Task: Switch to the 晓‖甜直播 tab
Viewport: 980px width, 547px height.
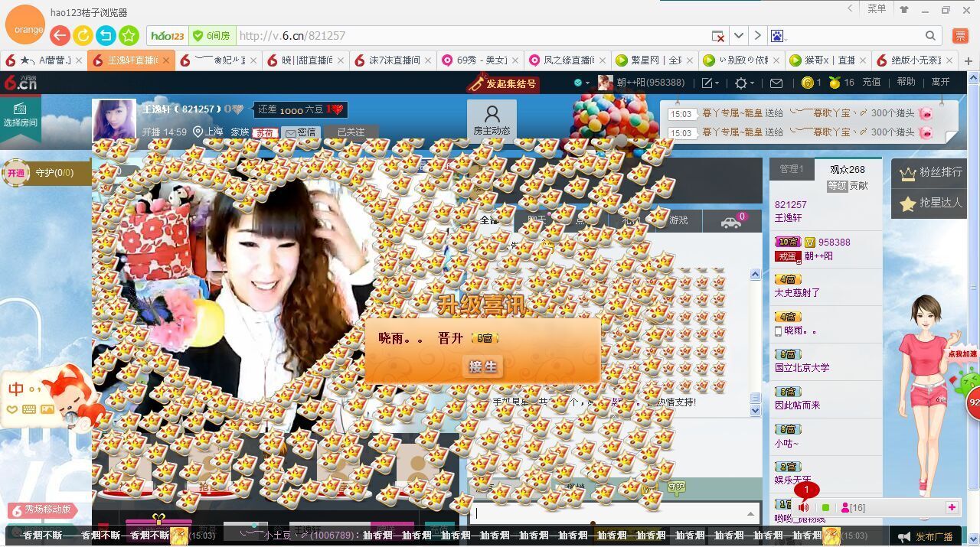Action: tap(306, 60)
